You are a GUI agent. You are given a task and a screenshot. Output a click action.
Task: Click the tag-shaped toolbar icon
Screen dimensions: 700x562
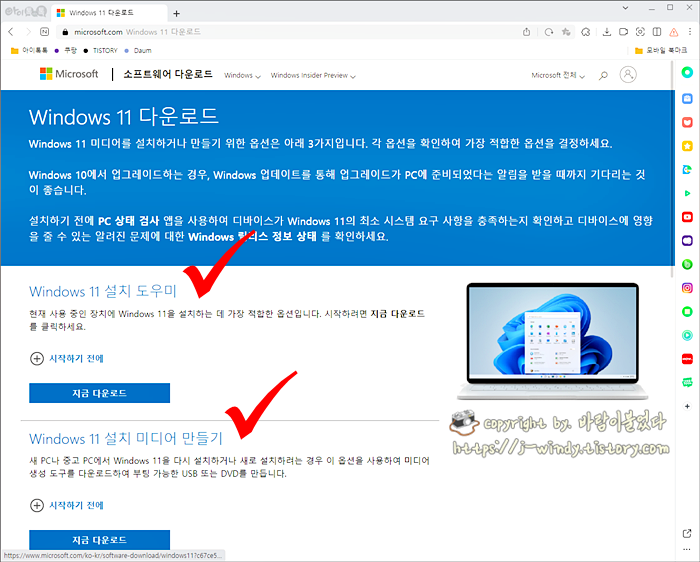(x=623, y=32)
